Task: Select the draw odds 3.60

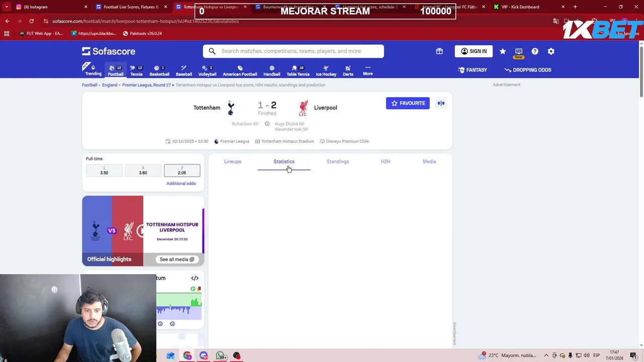Action: pos(143,170)
